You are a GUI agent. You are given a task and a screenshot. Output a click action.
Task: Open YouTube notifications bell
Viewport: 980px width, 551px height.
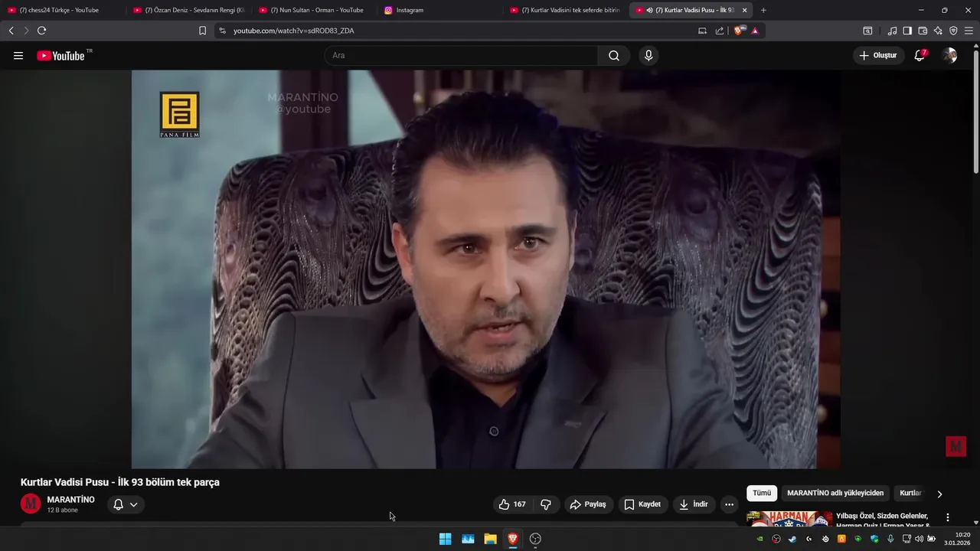pyautogui.click(x=920, y=56)
